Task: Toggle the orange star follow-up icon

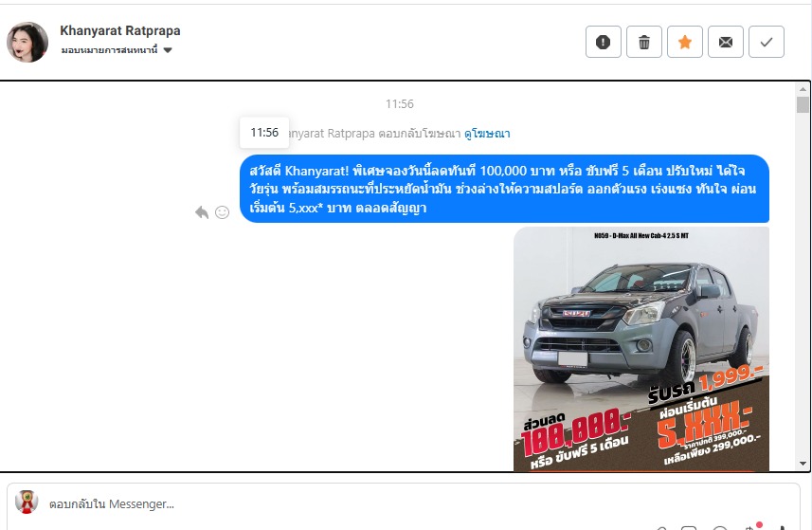Action: (685, 42)
